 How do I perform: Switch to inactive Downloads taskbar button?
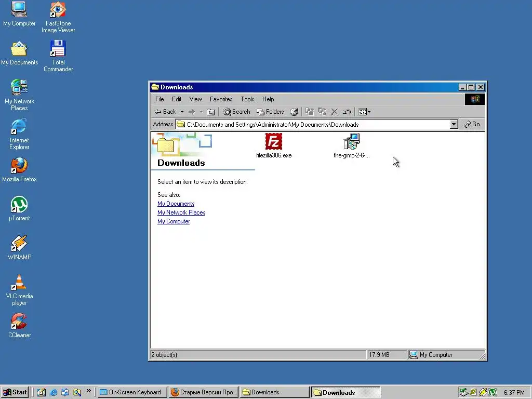(274, 392)
